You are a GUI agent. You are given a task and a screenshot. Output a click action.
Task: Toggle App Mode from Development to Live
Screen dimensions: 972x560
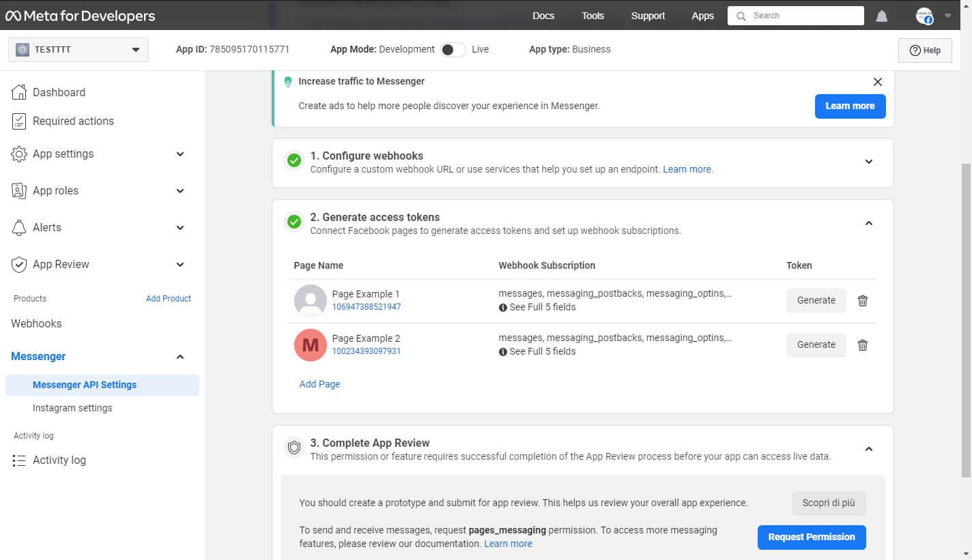[453, 50]
